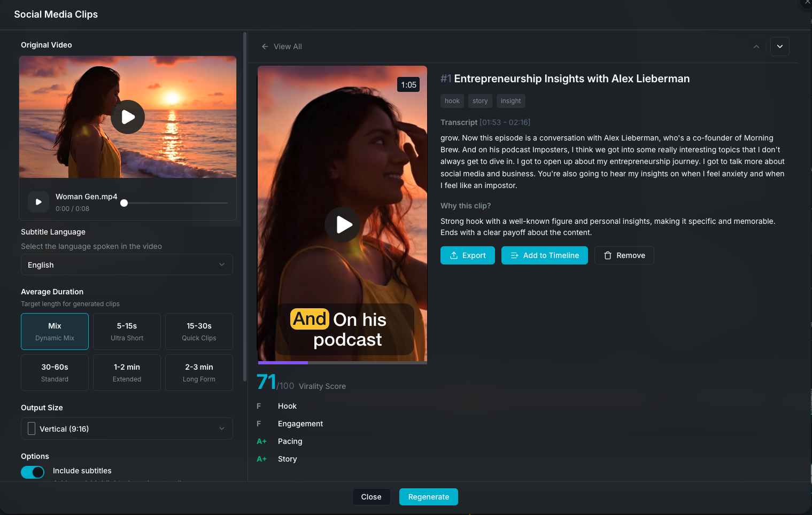This screenshot has height=515, width=812.
Task: Choose the 15-30s Quick Clips duration
Action: [199, 331]
